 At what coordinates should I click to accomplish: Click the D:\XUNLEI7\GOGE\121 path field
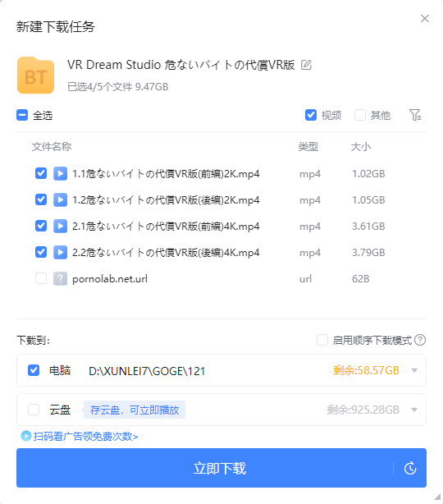tap(147, 371)
